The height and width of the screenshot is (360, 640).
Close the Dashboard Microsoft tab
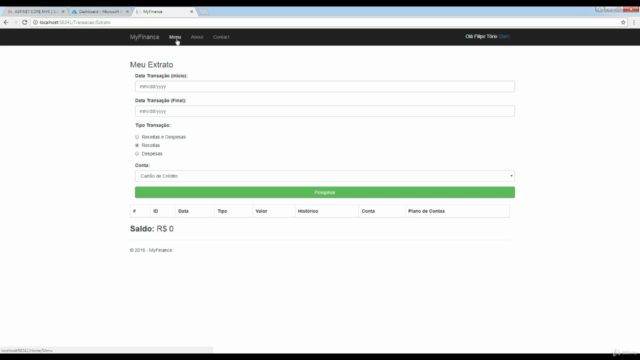[x=127, y=12]
